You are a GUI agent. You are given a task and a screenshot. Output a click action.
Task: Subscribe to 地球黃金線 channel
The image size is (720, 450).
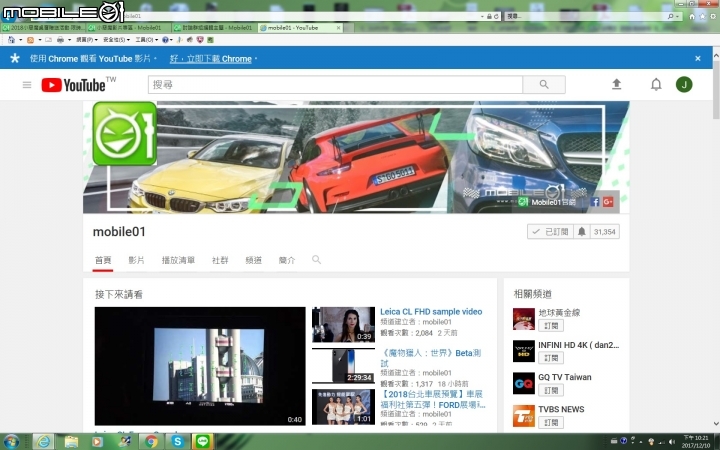(551, 326)
